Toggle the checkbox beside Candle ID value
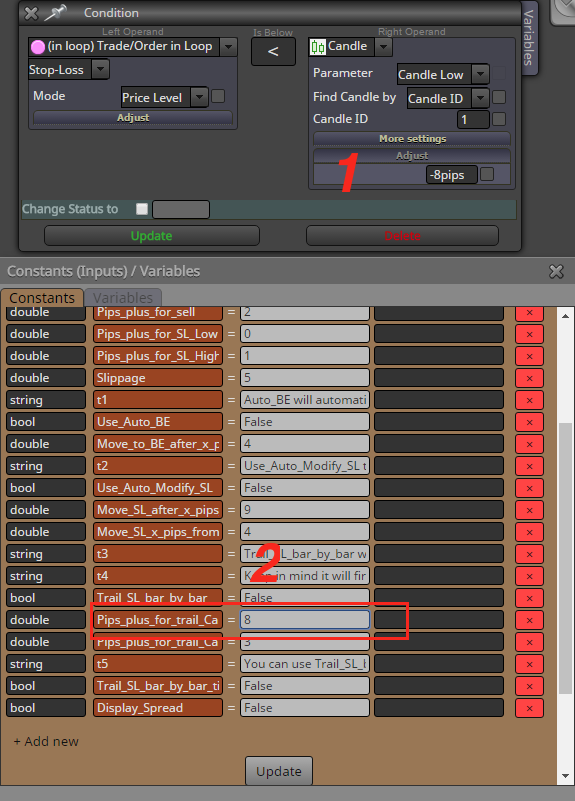This screenshot has width=575, height=801. coord(499,119)
